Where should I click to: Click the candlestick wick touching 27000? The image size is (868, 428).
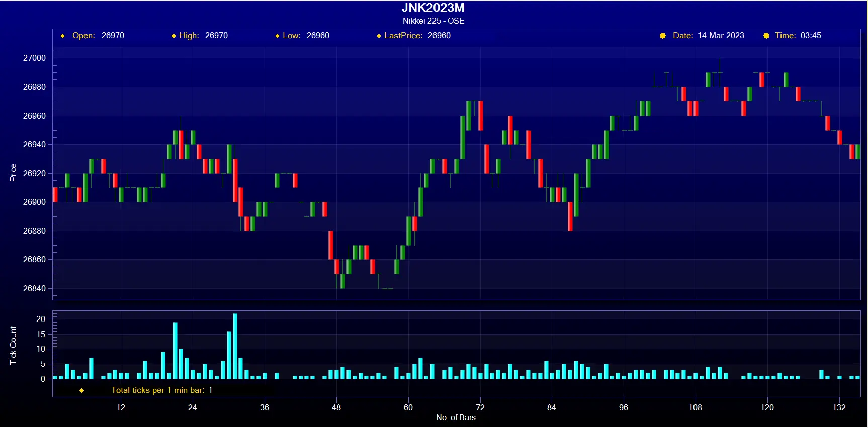pos(720,65)
